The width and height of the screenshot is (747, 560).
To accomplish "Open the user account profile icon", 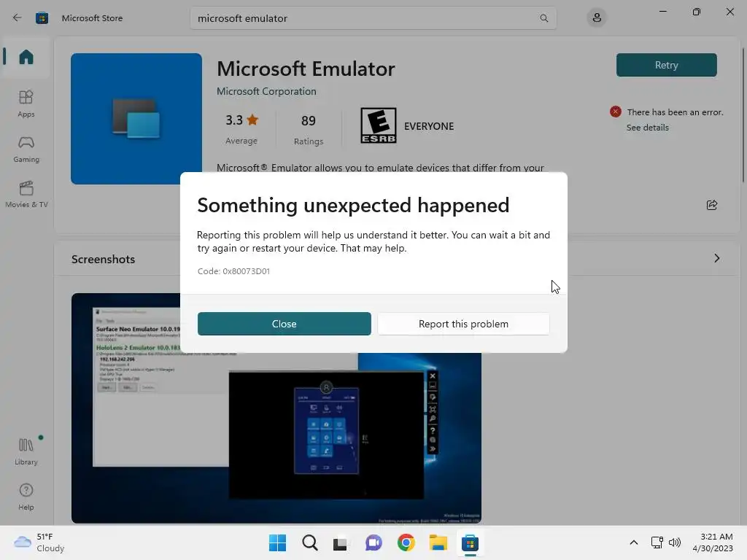I will tap(597, 18).
